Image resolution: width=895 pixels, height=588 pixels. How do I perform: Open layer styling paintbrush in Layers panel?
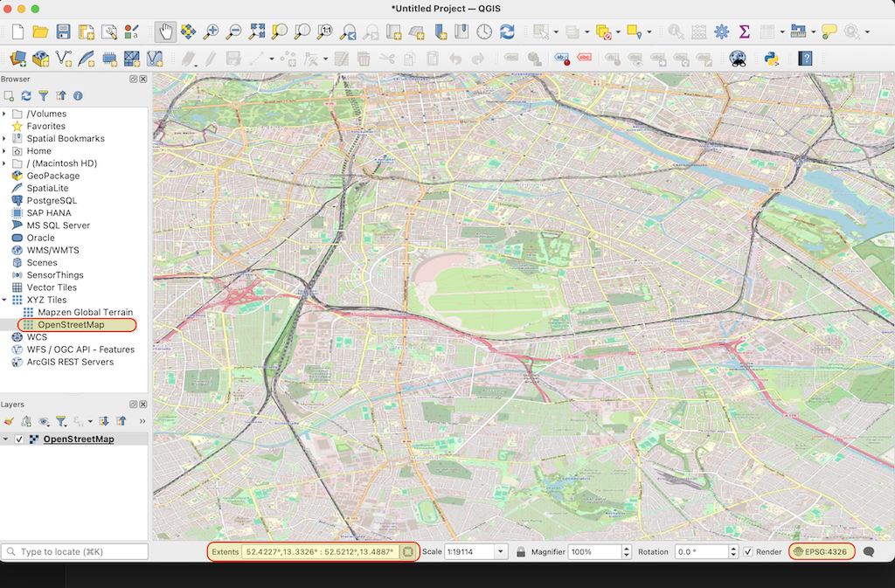9,421
